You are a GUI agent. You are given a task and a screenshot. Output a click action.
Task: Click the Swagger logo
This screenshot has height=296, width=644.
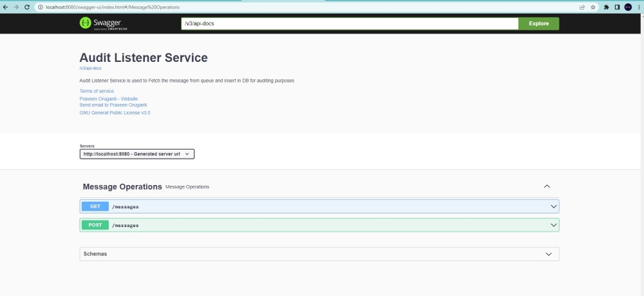[104, 23]
